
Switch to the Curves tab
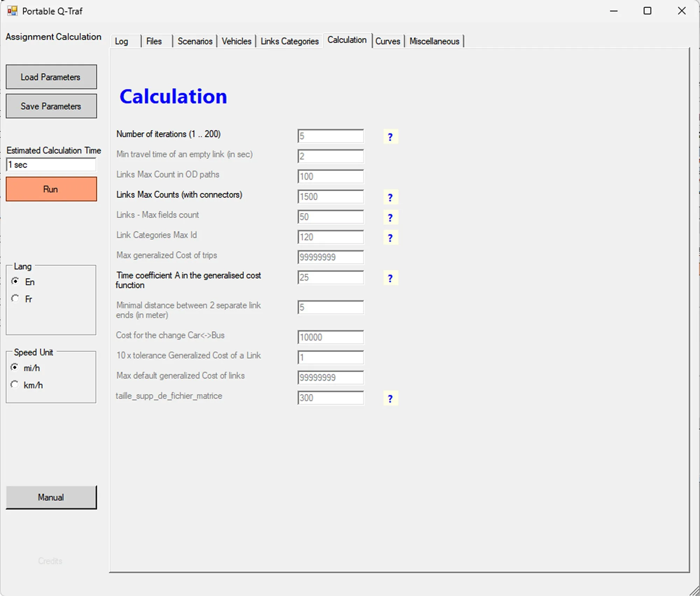[x=388, y=41]
